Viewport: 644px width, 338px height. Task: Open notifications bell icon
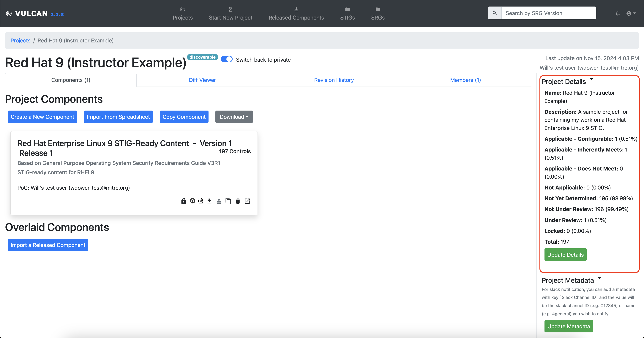[x=618, y=13]
